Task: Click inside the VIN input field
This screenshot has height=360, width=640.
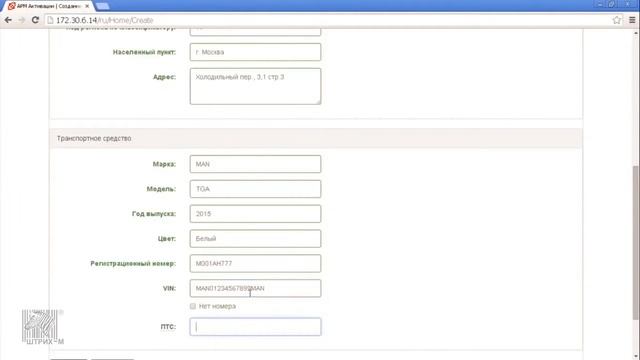Action: (255, 288)
